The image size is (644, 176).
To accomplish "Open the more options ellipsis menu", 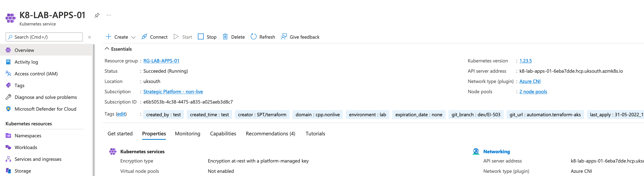I will tap(109, 15).
